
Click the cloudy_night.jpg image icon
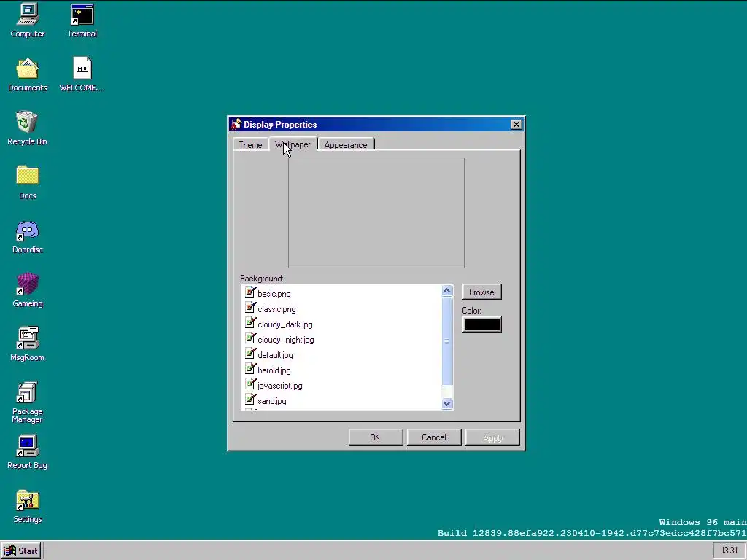pyautogui.click(x=250, y=338)
